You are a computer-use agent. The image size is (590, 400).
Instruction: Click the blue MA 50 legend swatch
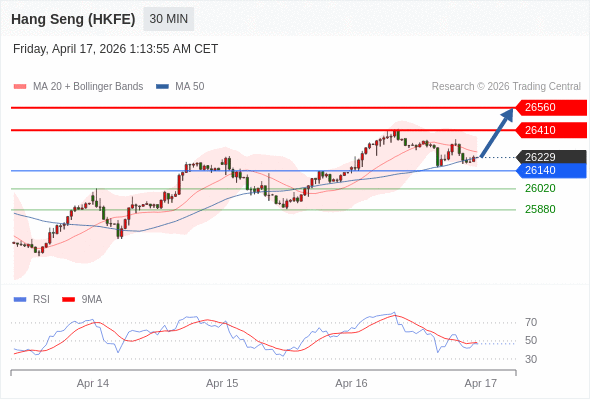click(x=162, y=87)
